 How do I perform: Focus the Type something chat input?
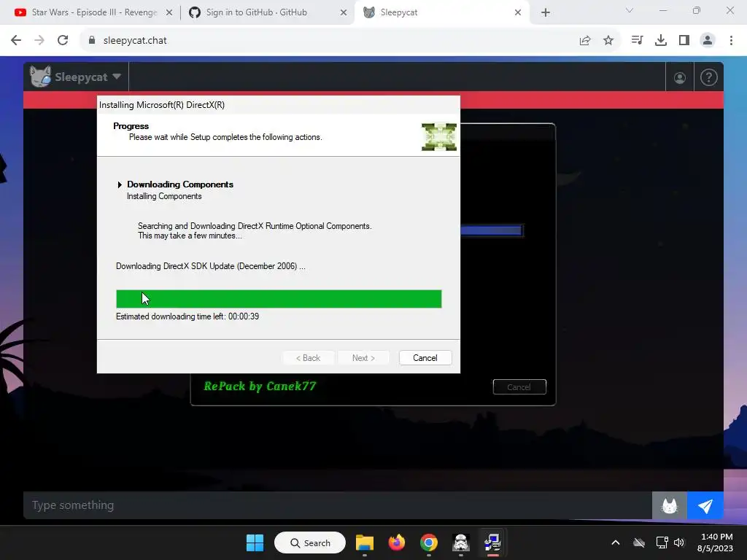pyautogui.click(x=337, y=505)
